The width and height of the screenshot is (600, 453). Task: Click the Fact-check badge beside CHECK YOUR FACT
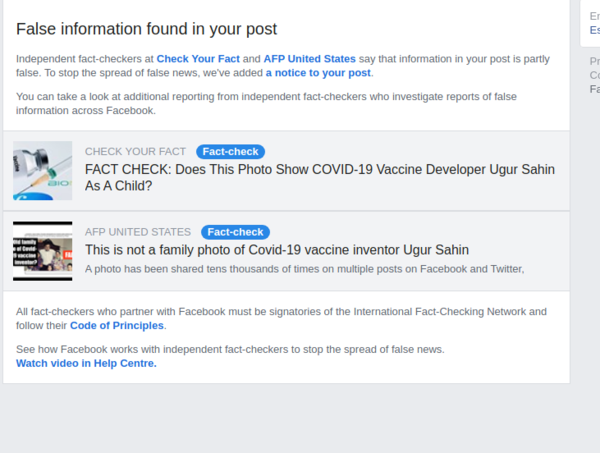(230, 152)
